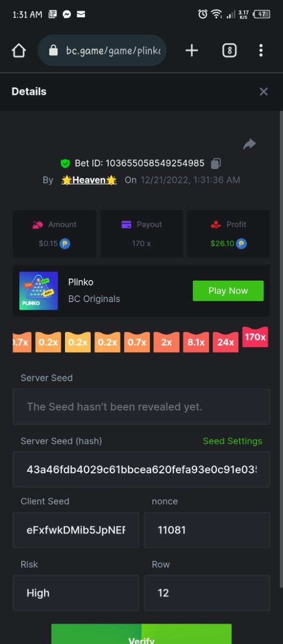The width and height of the screenshot is (283, 644).
Task: Open the tab switcher showing 8 tabs
Action: point(229,50)
